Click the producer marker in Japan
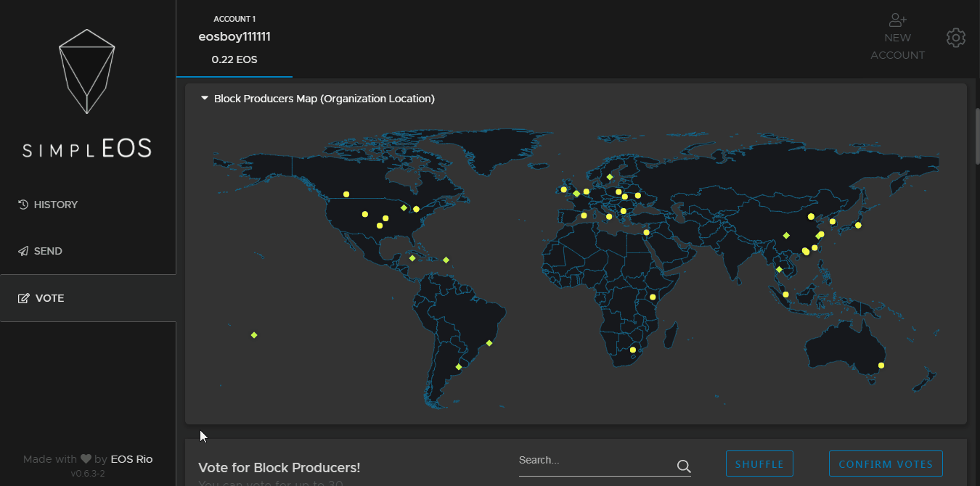This screenshot has width=980, height=486. coord(858,226)
